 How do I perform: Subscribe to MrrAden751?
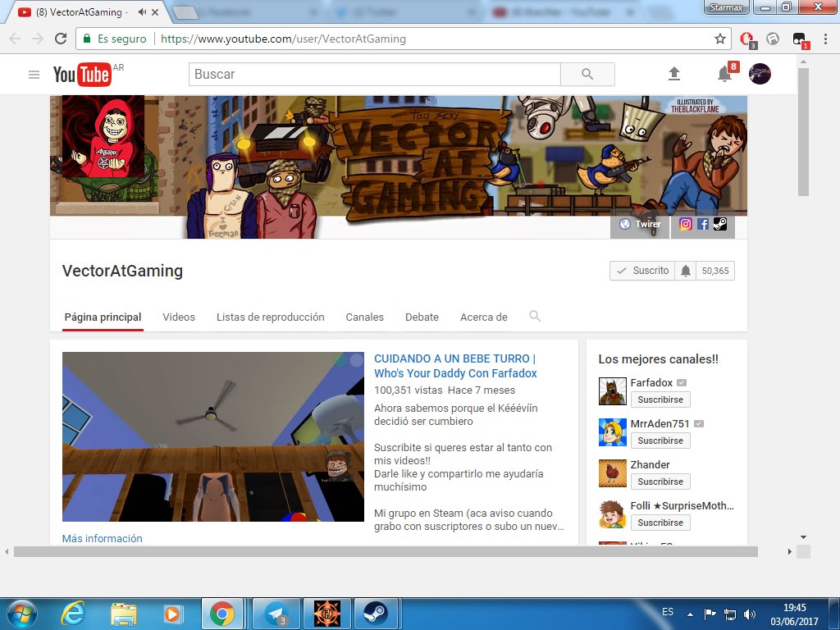coord(660,441)
